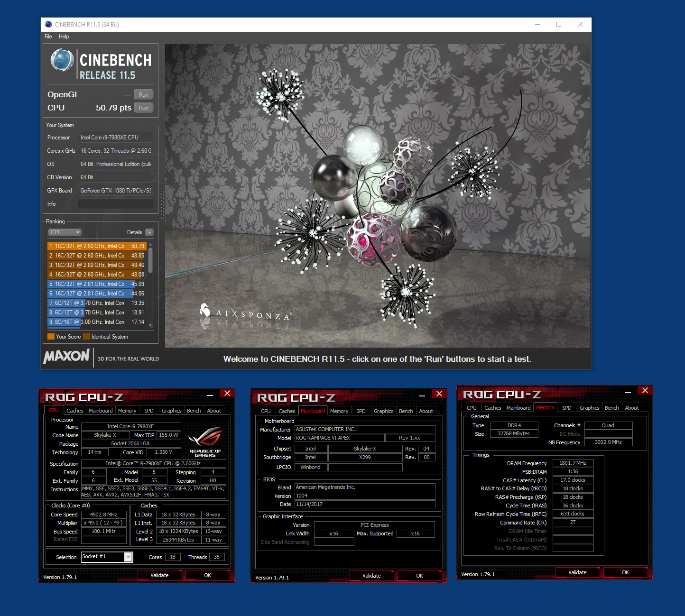Click the ranking list scrollbar thumb

click(x=150, y=260)
